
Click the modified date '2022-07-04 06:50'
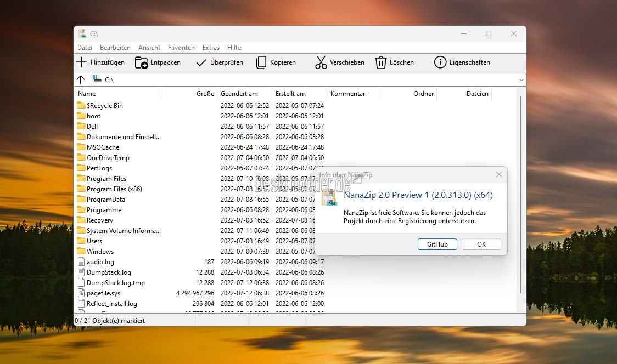pos(245,158)
